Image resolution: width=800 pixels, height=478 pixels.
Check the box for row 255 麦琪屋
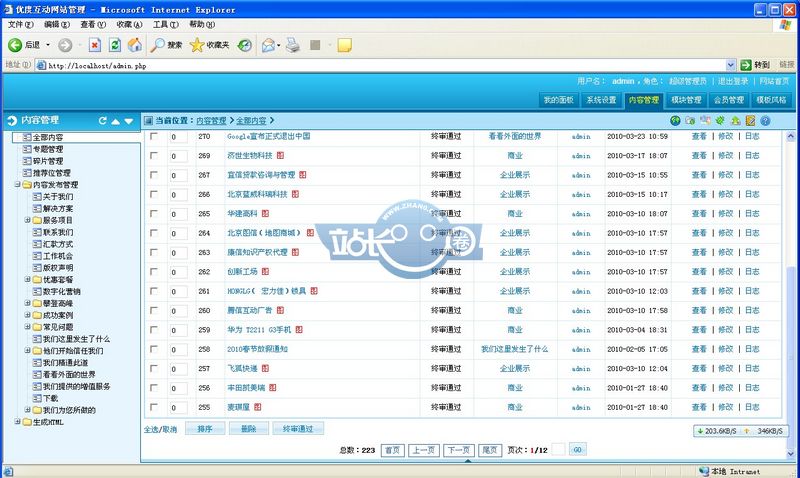[154, 407]
